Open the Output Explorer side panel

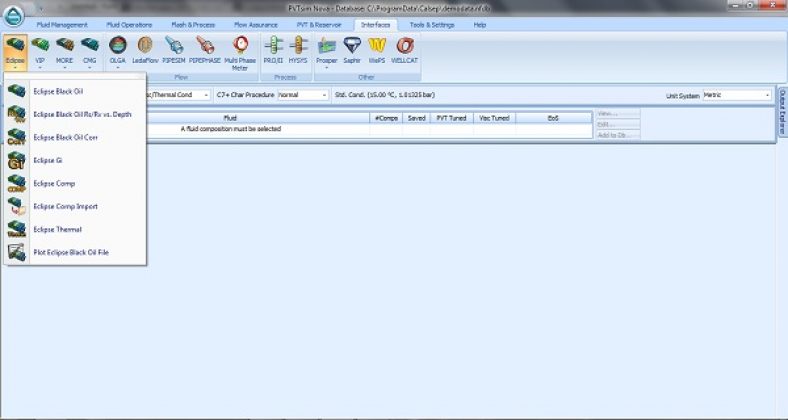point(782,111)
